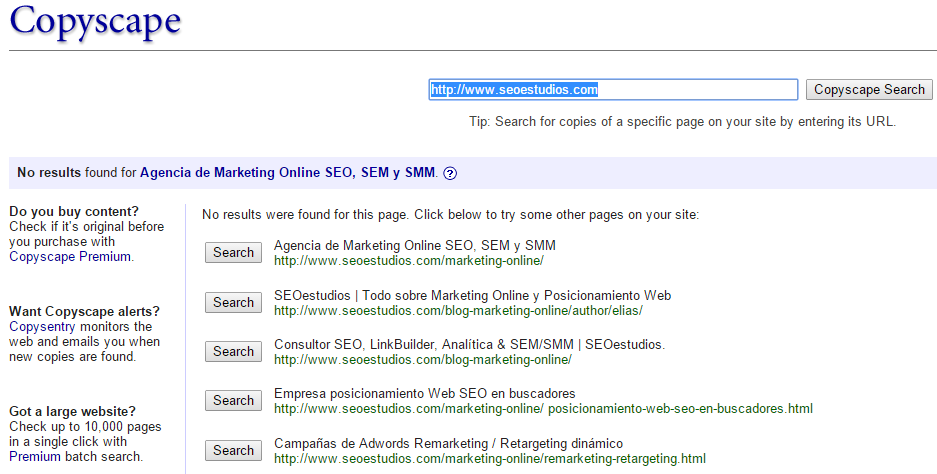Open the remarketing-retargeting.html URL

[490, 459]
